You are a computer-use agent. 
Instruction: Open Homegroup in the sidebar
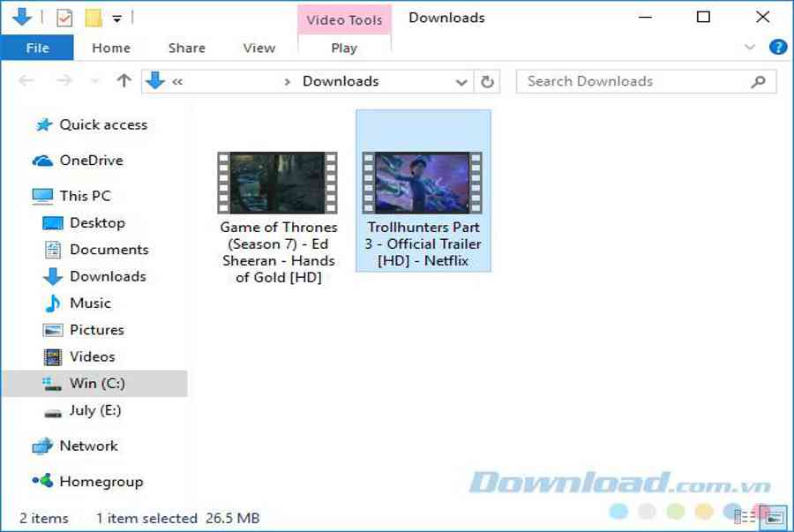point(101,482)
